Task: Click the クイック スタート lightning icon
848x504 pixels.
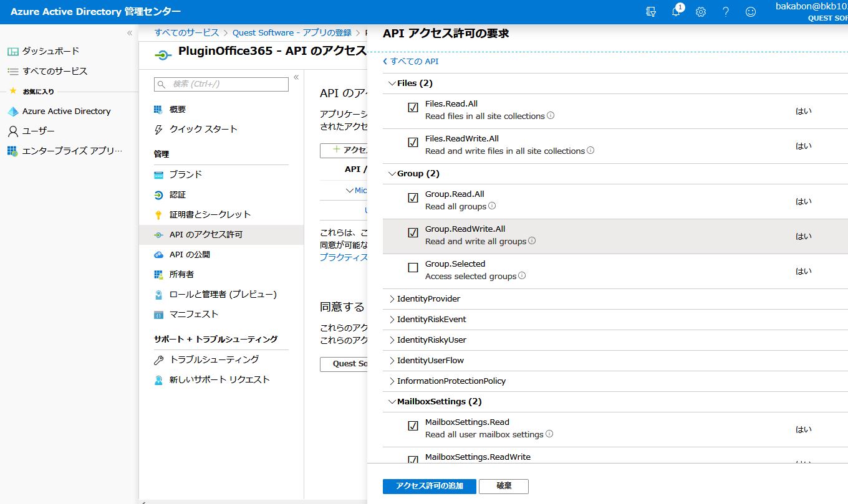Action: click(x=158, y=130)
